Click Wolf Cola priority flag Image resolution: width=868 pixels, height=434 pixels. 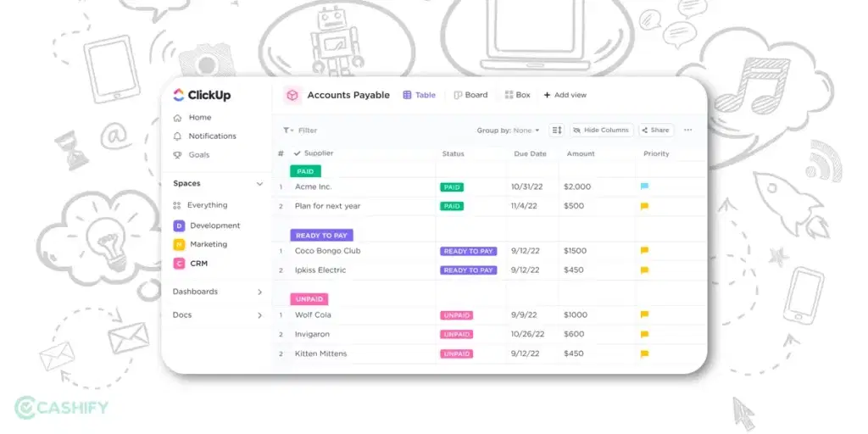pyautogui.click(x=644, y=315)
